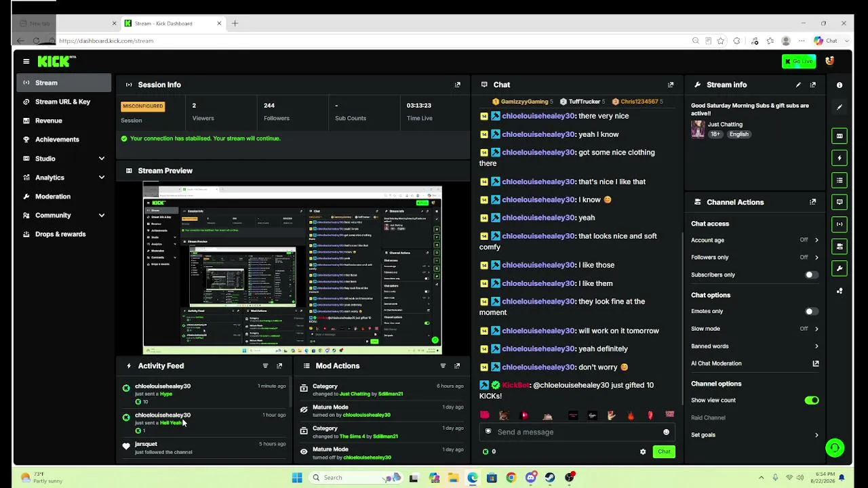Toggle the Chat widget in right sidebar
The image size is (868, 488).
pos(840,202)
